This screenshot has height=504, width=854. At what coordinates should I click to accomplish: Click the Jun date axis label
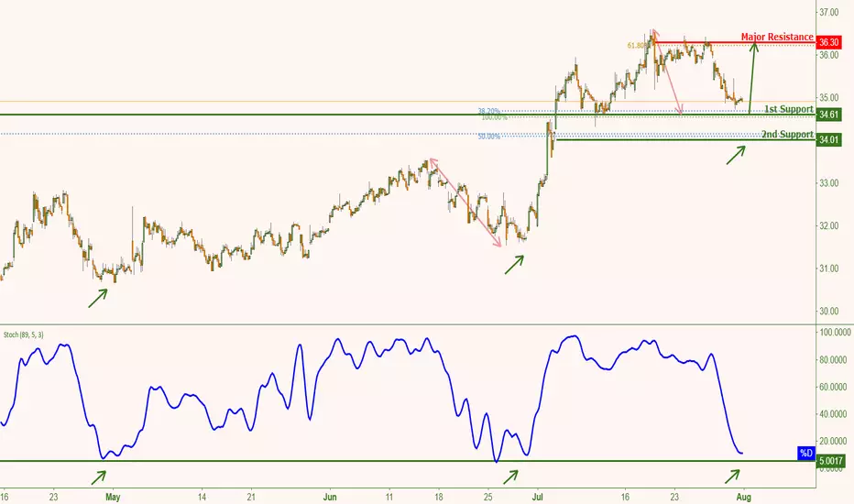[330, 497]
